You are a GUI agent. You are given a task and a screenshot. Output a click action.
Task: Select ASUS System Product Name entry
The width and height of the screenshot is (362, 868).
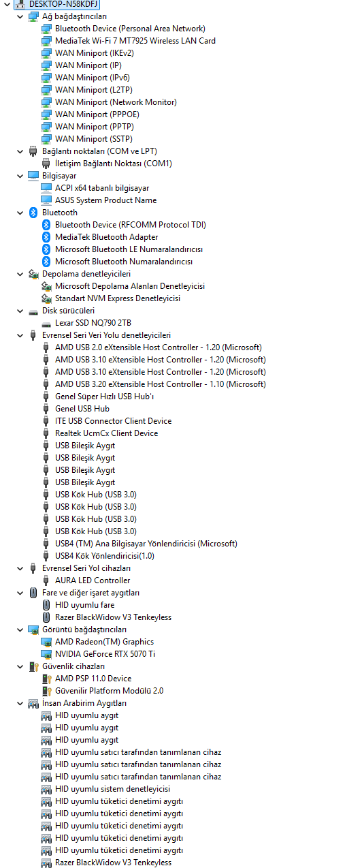tap(105, 200)
